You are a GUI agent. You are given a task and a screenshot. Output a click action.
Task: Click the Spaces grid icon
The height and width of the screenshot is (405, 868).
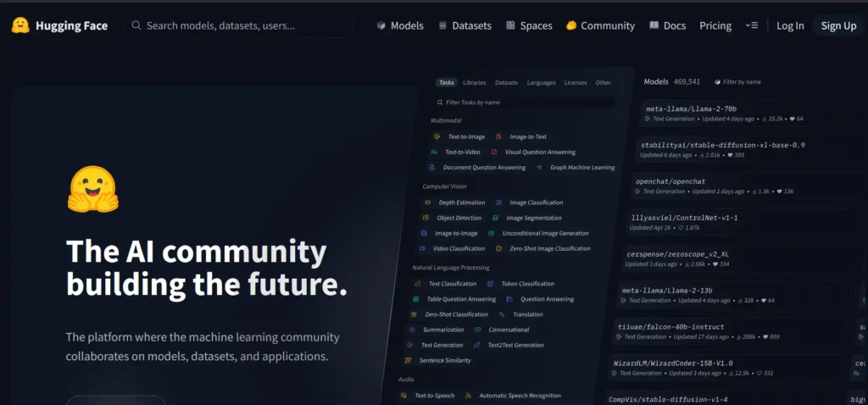510,25
